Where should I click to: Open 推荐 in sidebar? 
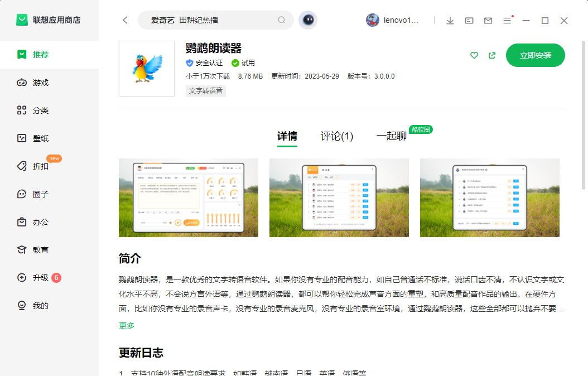coord(49,55)
